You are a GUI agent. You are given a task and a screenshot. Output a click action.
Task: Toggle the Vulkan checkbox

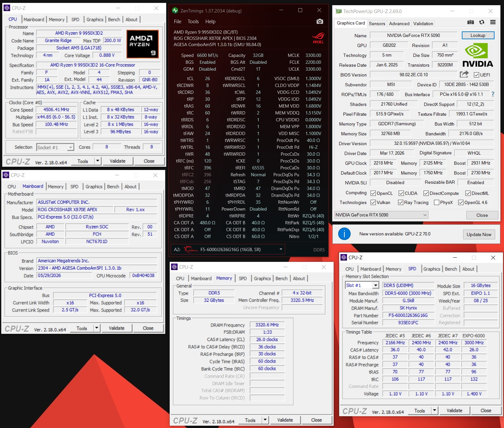coord(373,202)
